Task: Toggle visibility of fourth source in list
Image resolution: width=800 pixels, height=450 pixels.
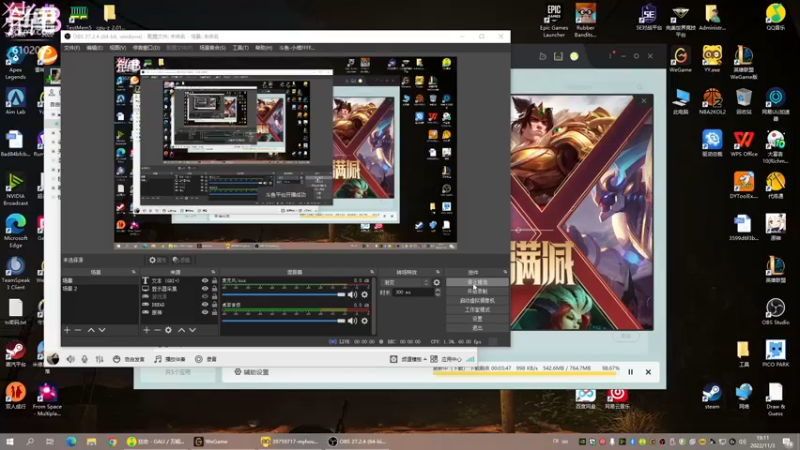Action: pos(205,305)
